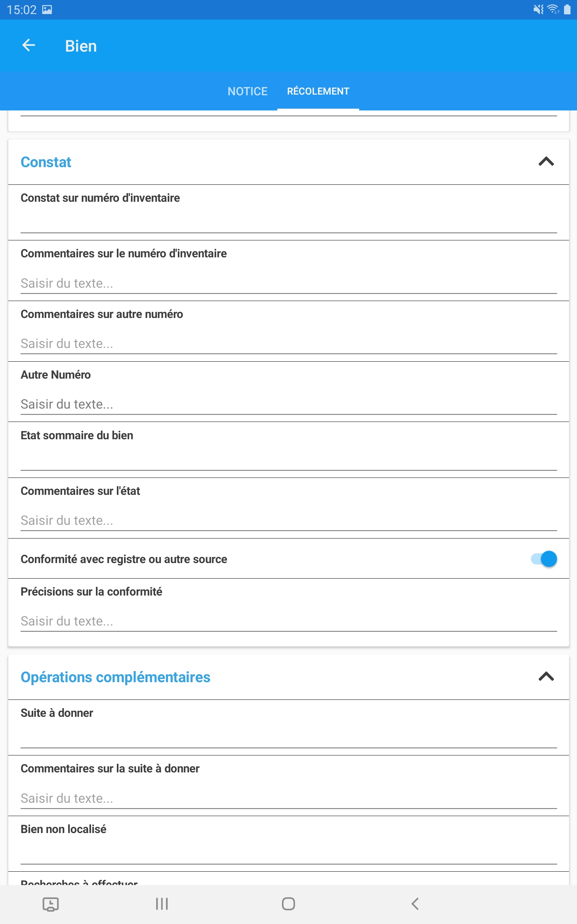The height and width of the screenshot is (924, 577).
Task: Switch to the NOTICE tab
Action: pyautogui.click(x=247, y=91)
